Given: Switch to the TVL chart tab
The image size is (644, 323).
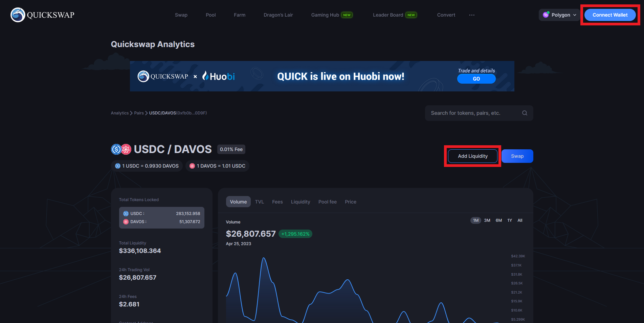Looking at the screenshot, I should pyautogui.click(x=259, y=202).
